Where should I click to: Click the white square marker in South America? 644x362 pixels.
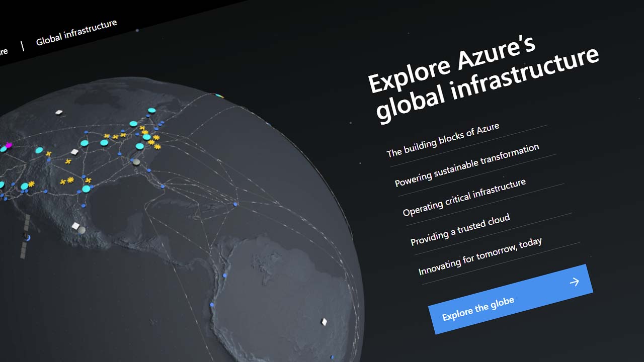click(324, 322)
